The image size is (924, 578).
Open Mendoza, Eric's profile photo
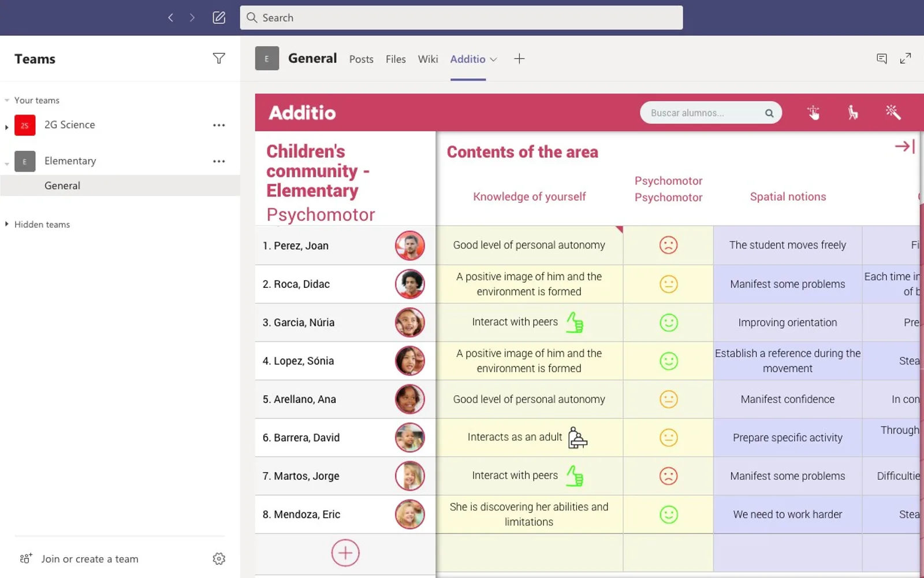coord(410,514)
